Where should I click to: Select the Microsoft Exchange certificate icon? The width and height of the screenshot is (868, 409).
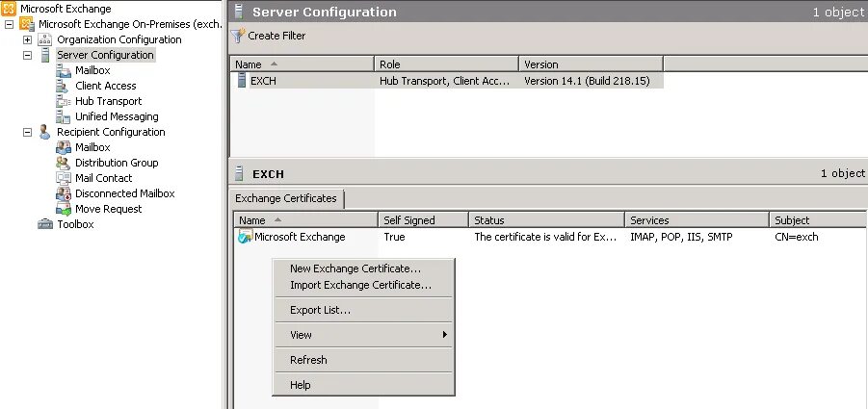[245, 237]
